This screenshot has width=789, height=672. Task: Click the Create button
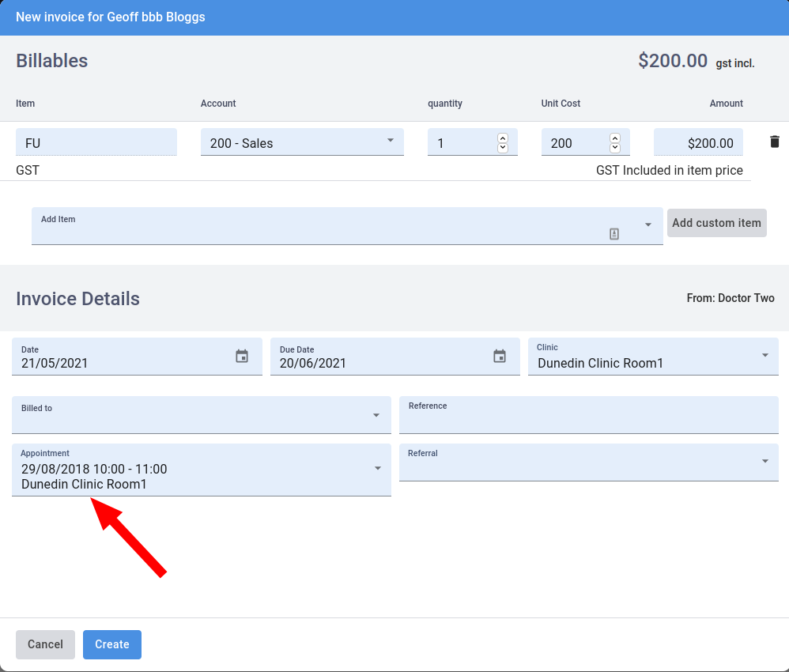pos(111,644)
